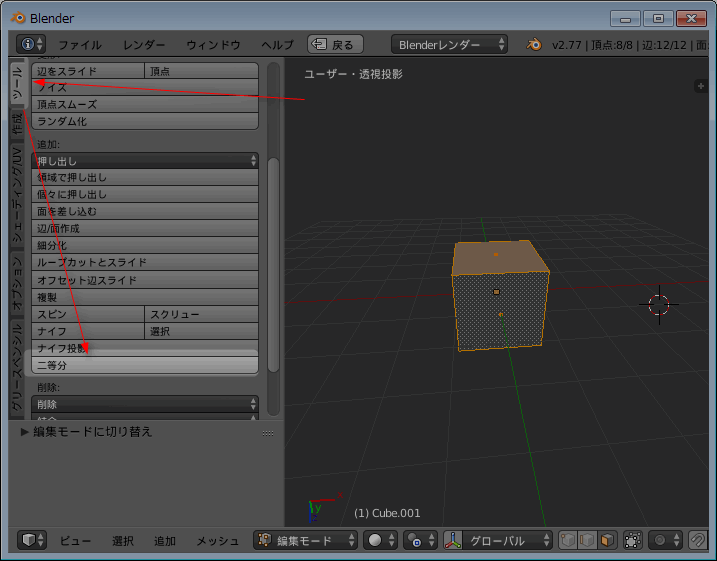Switch to the オプション tab

[17, 283]
